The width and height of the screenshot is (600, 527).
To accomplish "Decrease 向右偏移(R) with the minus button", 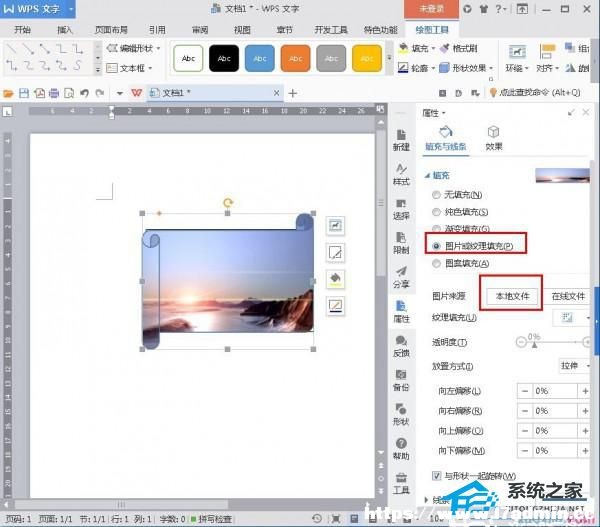I will (x=525, y=411).
